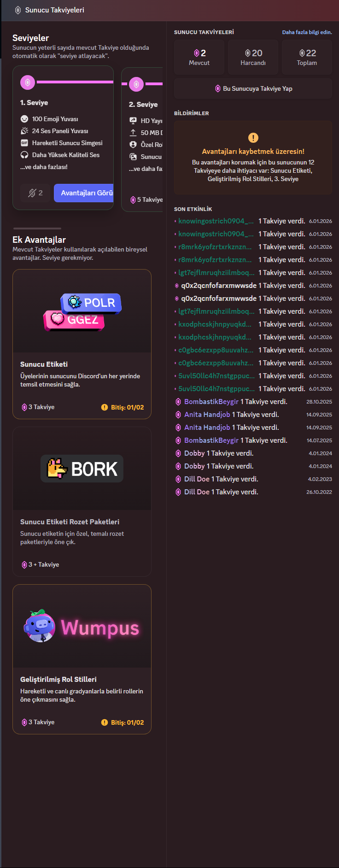Click the Bu Sunucuya Takviye Yap button
Viewport: 339px width, 868px height.
click(253, 88)
